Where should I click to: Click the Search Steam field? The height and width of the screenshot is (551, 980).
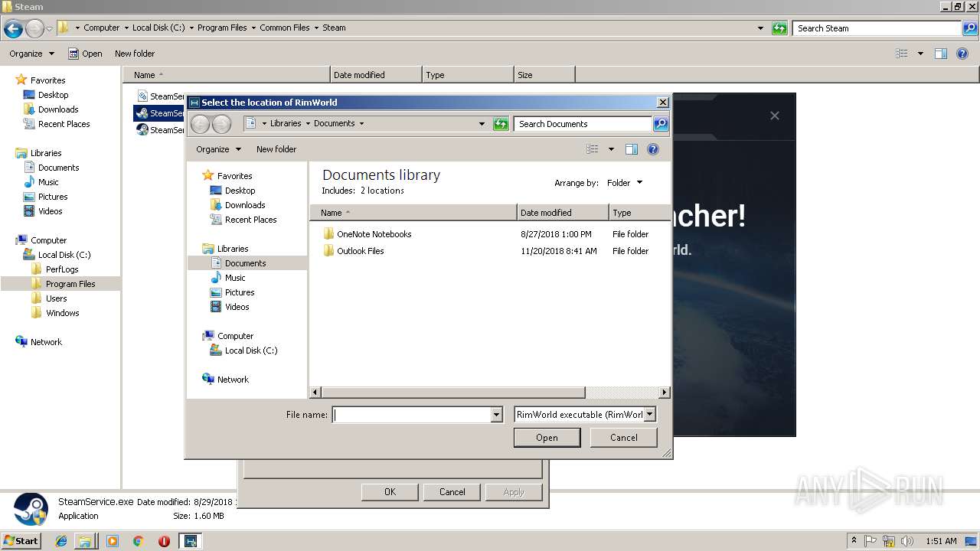point(877,28)
